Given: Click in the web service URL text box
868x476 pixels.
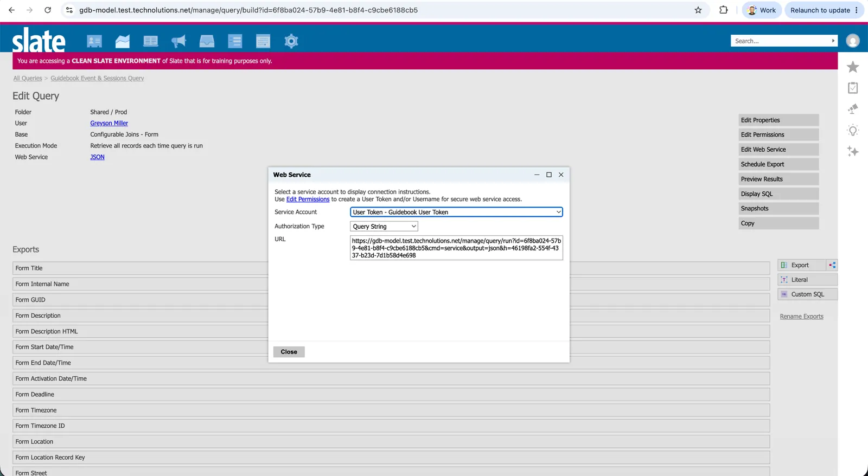Looking at the screenshot, I should click(456, 248).
